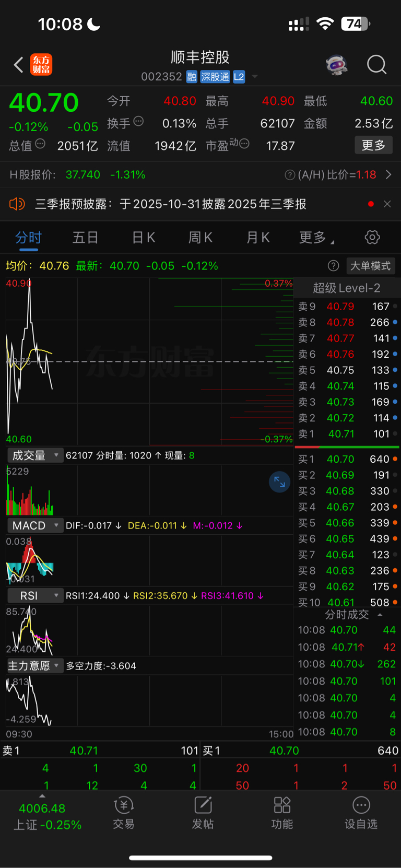The width and height of the screenshot is (401, 868).
Task: Expand chart to fullscreen icon
Action: [x=279, y=482]
